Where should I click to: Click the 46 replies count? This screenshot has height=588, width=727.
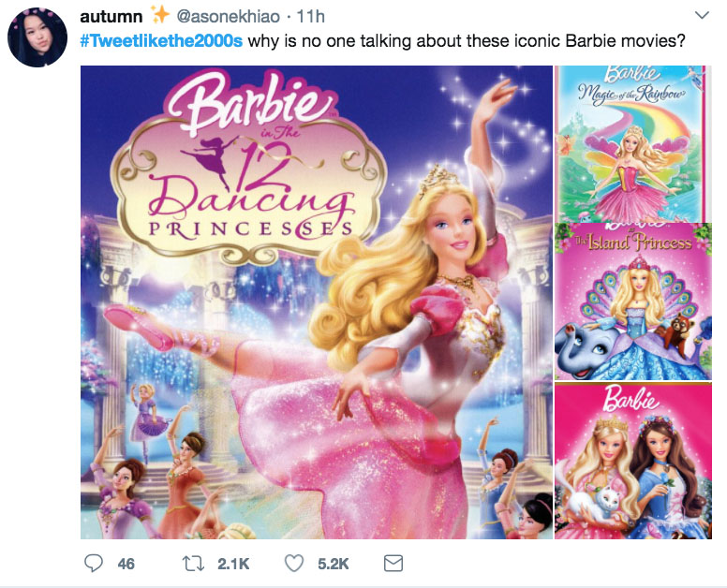click(126, 564)
